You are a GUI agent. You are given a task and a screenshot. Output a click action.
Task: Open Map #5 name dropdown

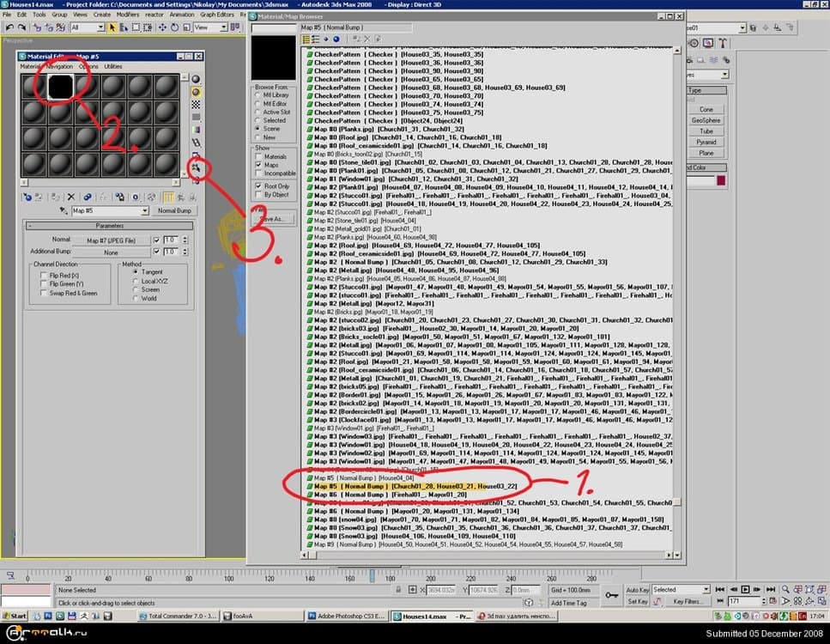coord(144,210)
